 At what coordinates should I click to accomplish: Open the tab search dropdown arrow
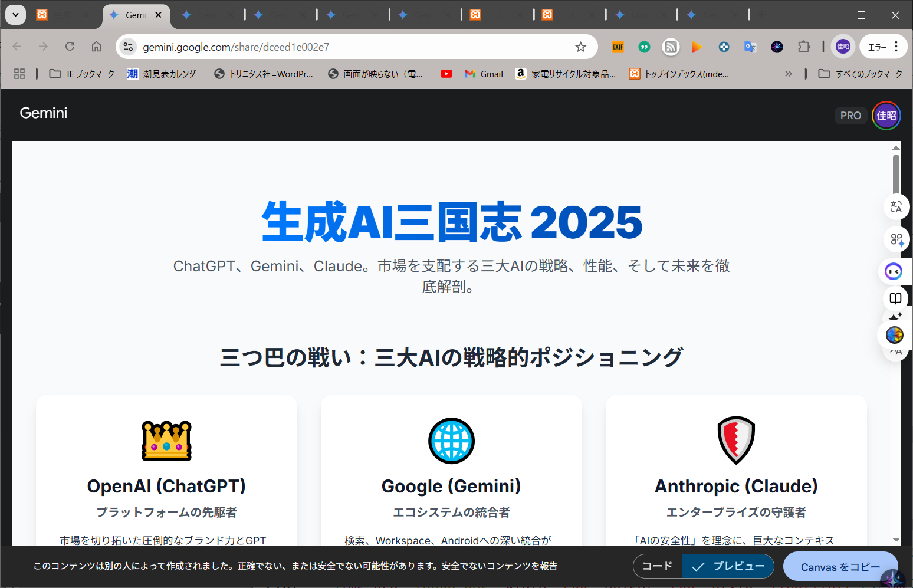(15, 15)
